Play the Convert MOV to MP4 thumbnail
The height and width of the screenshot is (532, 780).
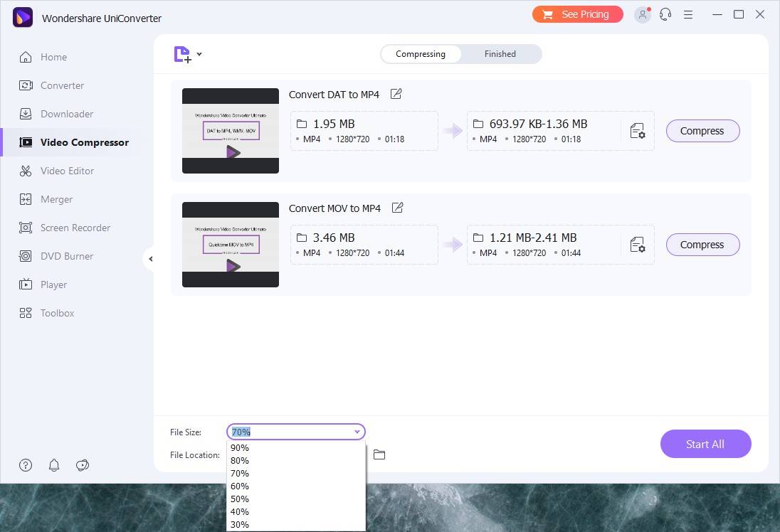click(233, 266)
